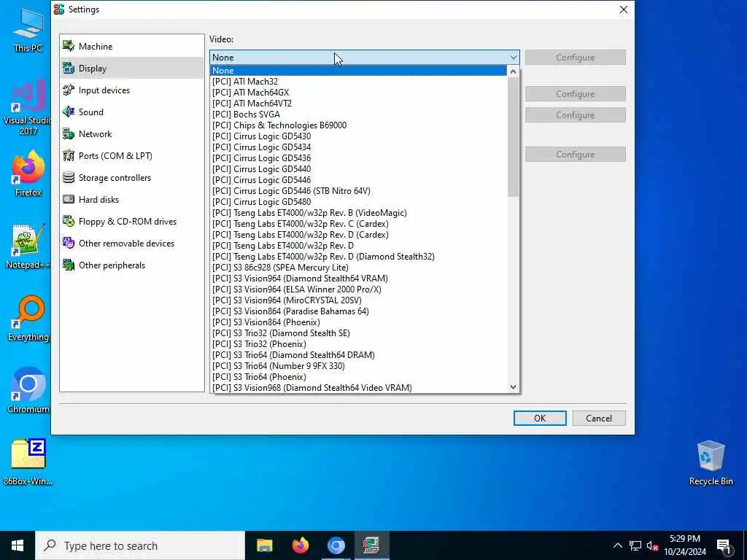Open Network settings page
The image size is (747, 560).
(132, 134)
